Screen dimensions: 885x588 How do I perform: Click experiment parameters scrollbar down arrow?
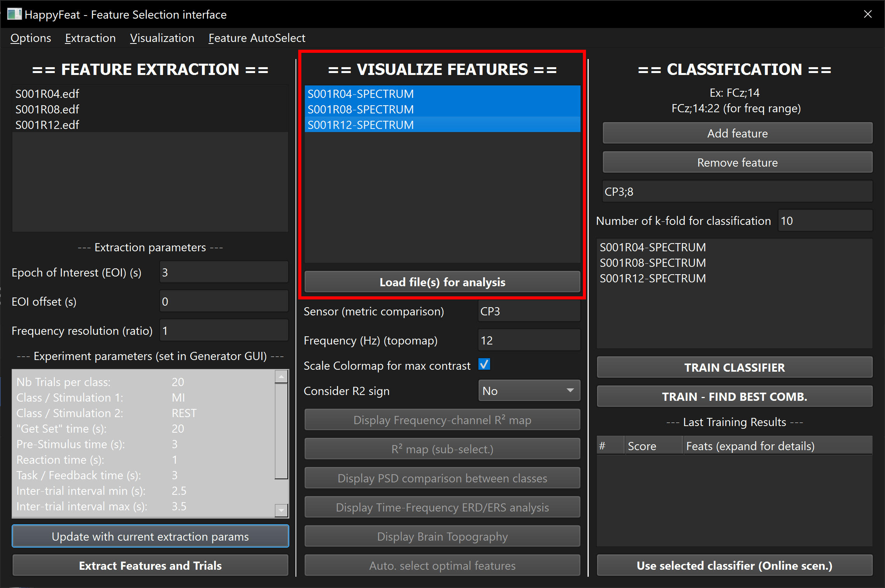pyautogui.click(x=281, y=510)
